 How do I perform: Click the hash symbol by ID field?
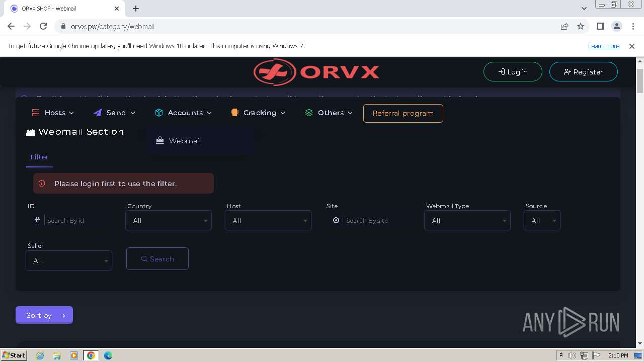tap(37, 220)
